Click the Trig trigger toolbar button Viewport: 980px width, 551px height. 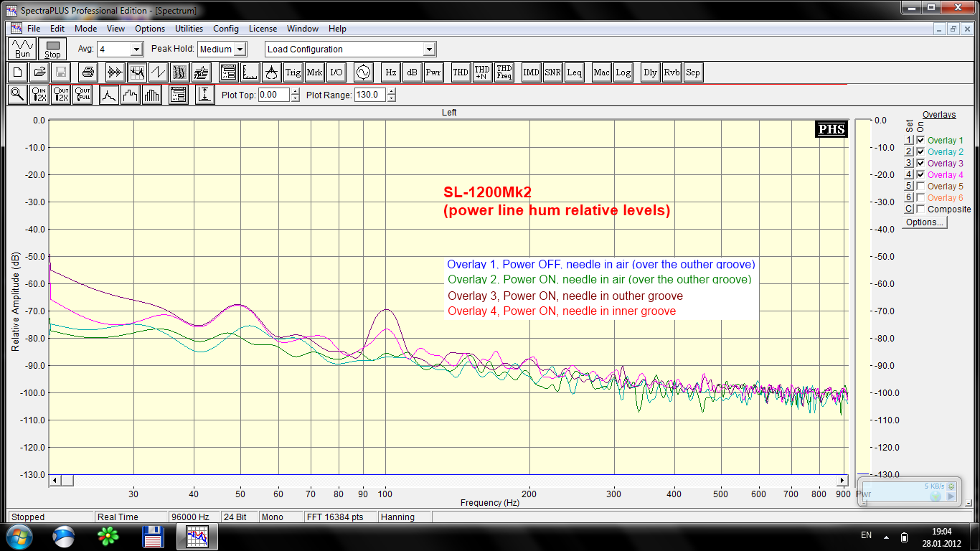[293, 72]
